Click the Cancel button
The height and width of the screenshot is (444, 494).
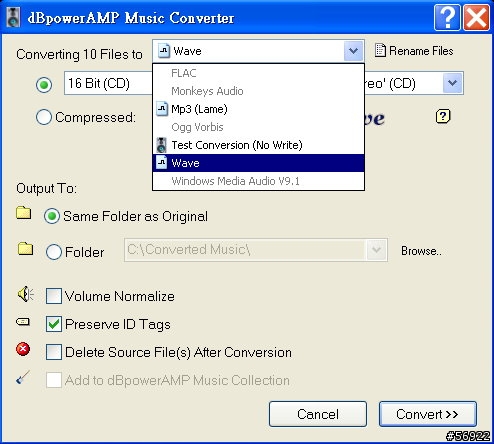point(318,414)
